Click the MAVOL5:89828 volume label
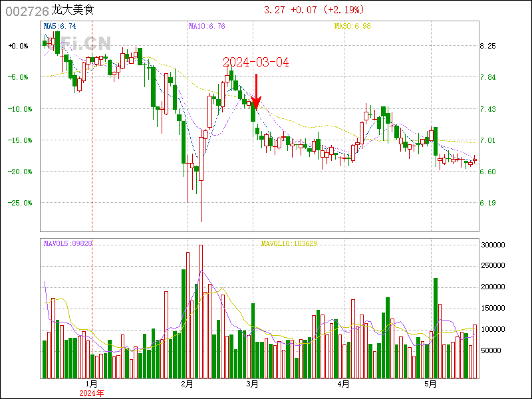This screenshot has height=399, width=532. [67, 243]
